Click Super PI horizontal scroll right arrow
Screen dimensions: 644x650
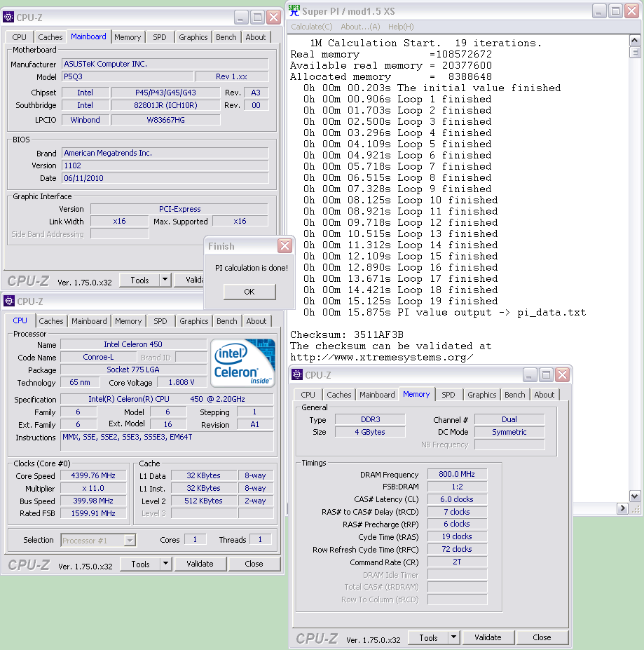pos(622,508)
